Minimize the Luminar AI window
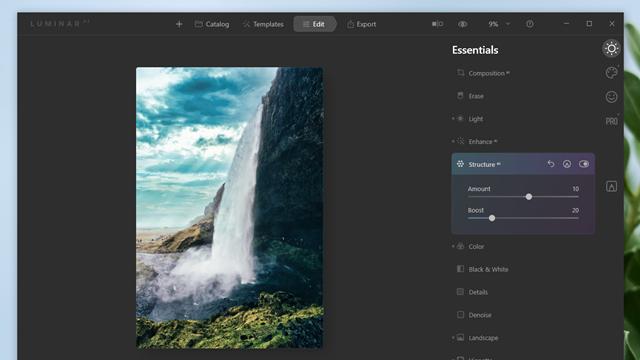The width and height of the screenshot is (640, 360). click(566, 24)
